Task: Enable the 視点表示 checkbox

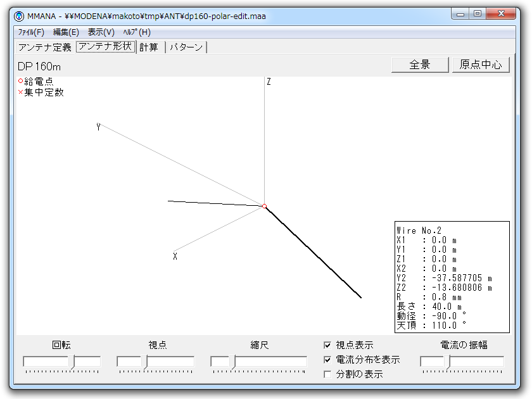Action: (327, 345)
